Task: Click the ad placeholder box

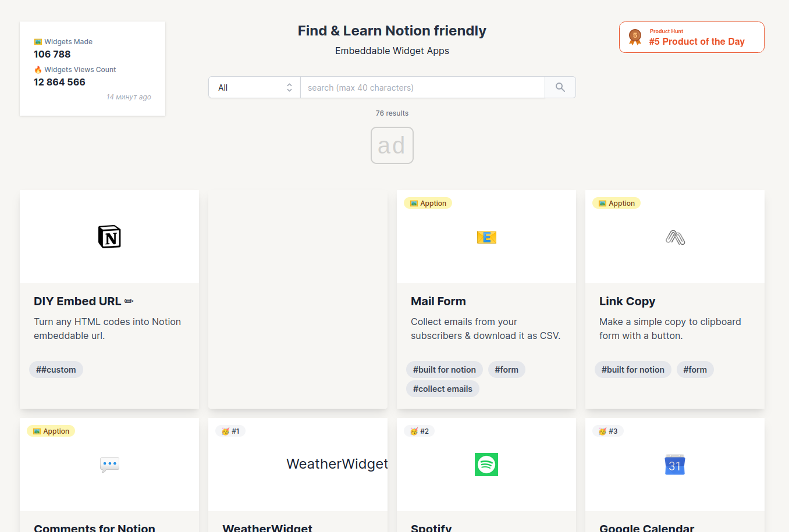Action: click(392, 145)
